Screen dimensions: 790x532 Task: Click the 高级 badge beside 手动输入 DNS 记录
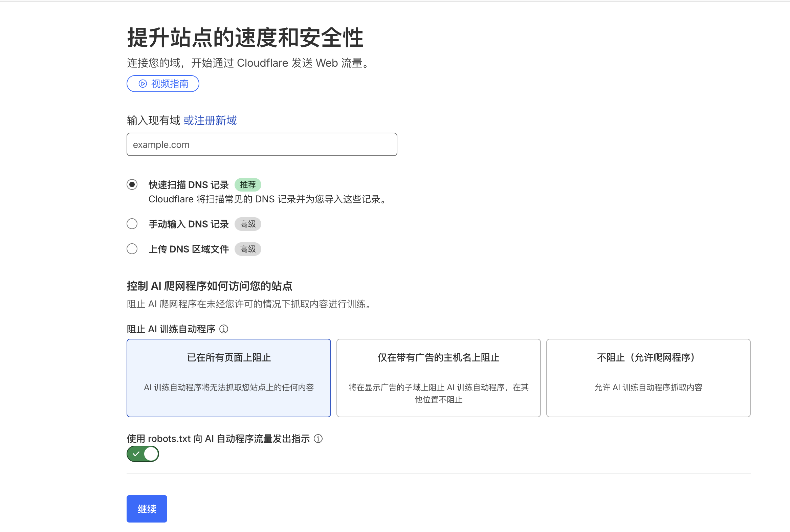[248, 224]
